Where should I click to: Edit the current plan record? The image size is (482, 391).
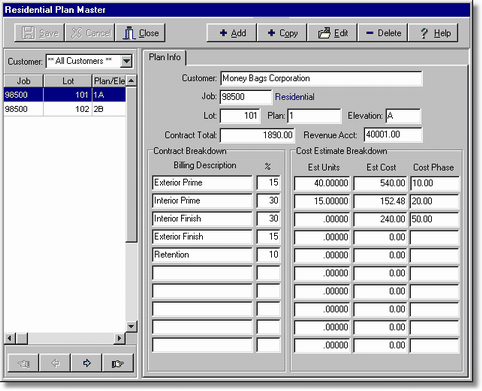[332, 33]
